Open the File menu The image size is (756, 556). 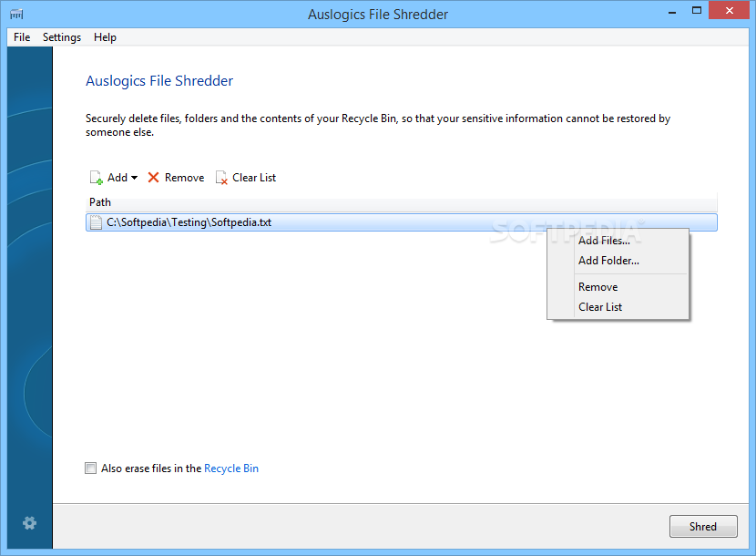[x=22, y=37]
